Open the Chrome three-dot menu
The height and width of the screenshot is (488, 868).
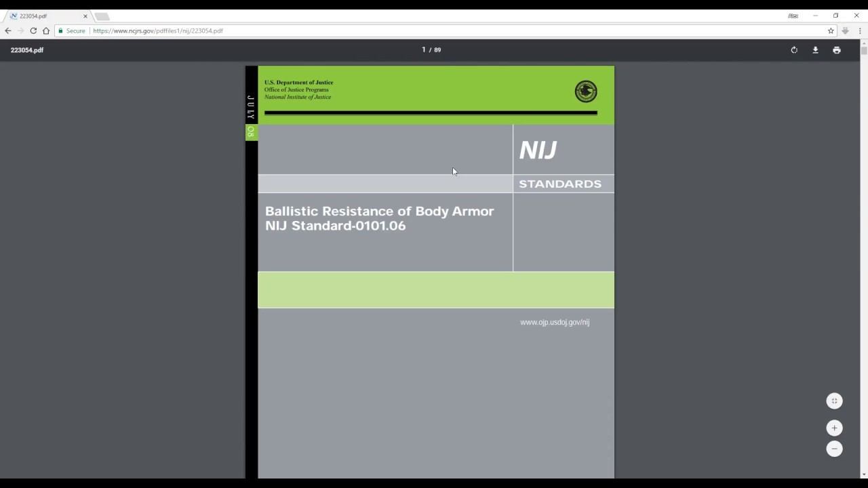click(x=860, y=30)
